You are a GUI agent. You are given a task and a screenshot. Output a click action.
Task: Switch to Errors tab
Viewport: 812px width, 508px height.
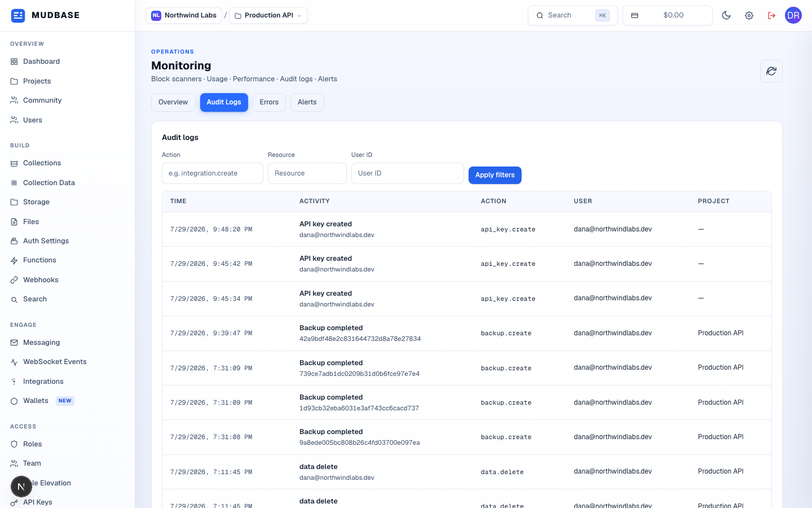tap(269, 102)
